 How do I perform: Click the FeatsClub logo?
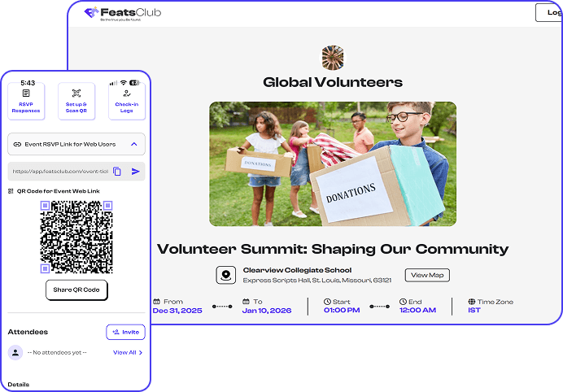coord(123,13)
